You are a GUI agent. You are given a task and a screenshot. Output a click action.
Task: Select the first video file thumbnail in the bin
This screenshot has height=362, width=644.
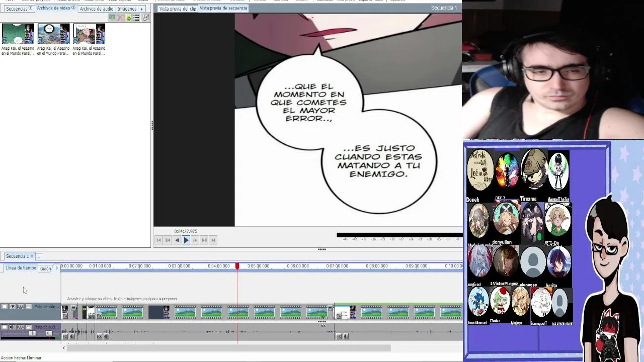[18, 34]
